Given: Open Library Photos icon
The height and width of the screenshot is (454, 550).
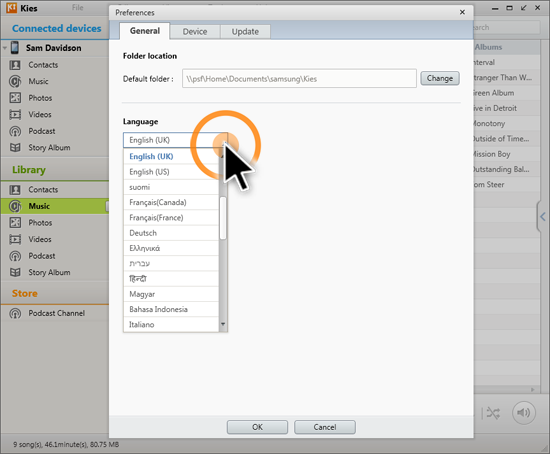Looking at the screenshot, I should (x=15, y=223).
